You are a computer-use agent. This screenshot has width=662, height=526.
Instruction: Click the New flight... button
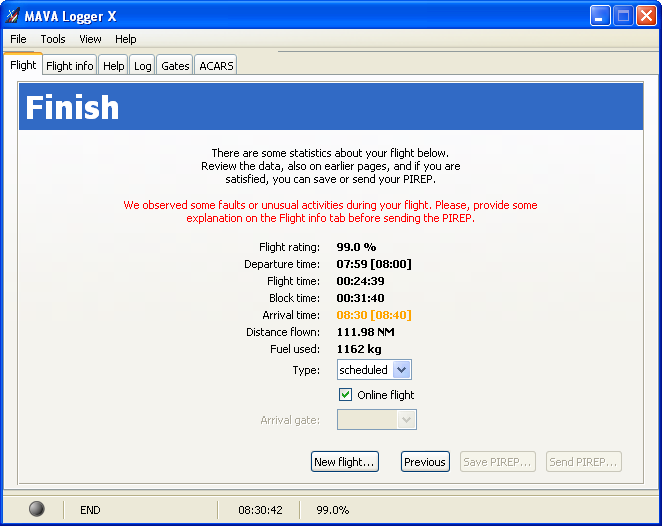pyautogui.click(x=345, y=462)
